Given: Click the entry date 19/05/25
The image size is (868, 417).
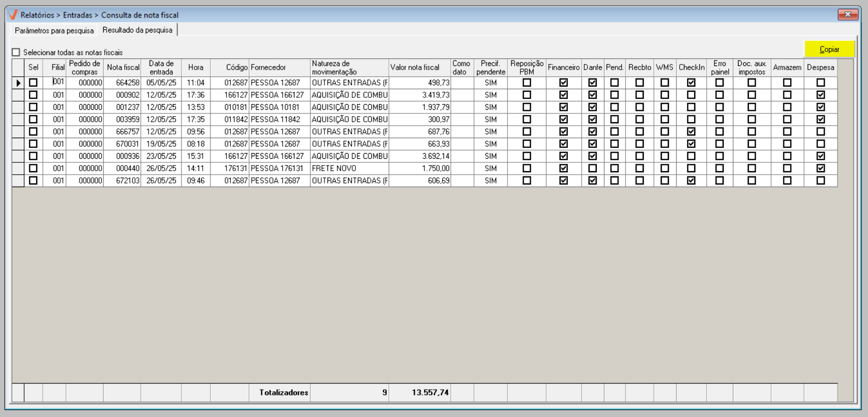Looking at the screenshot, I should point(161,144).
